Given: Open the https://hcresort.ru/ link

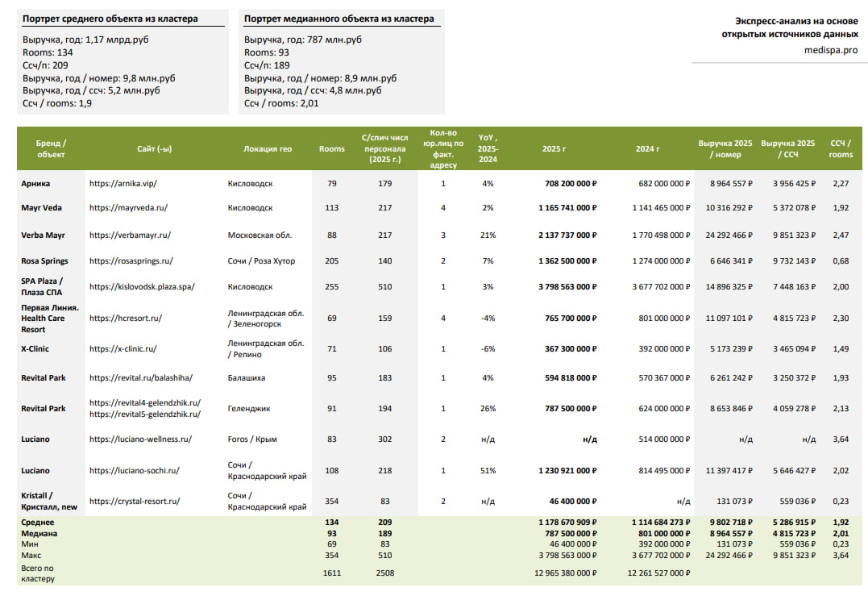Looking at the screenshot, I should coord(126,318).
